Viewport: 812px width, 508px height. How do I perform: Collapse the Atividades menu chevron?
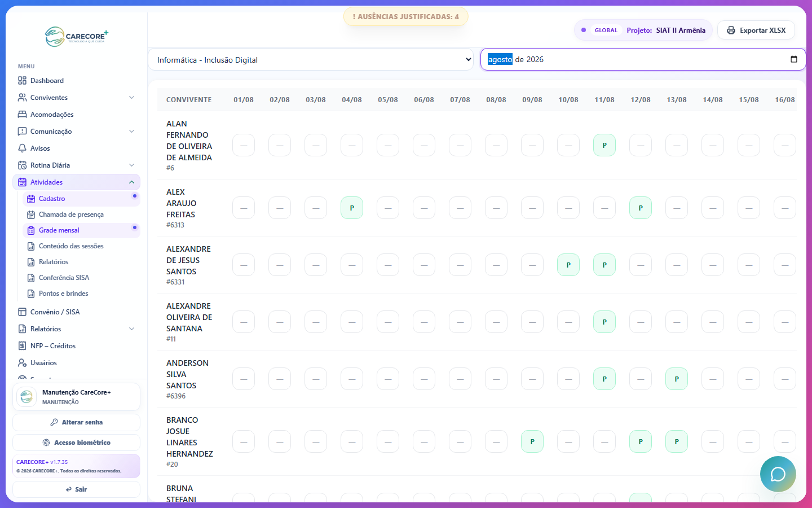131,182
